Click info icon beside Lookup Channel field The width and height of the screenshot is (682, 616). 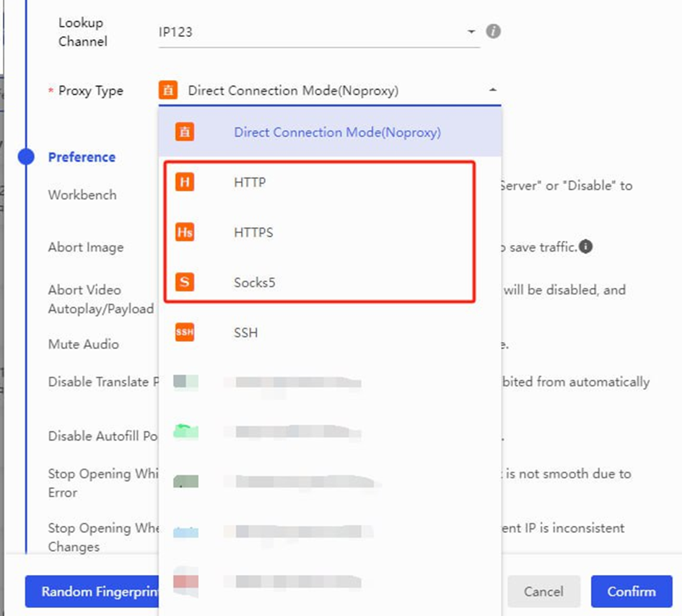[x=493, y=32]
